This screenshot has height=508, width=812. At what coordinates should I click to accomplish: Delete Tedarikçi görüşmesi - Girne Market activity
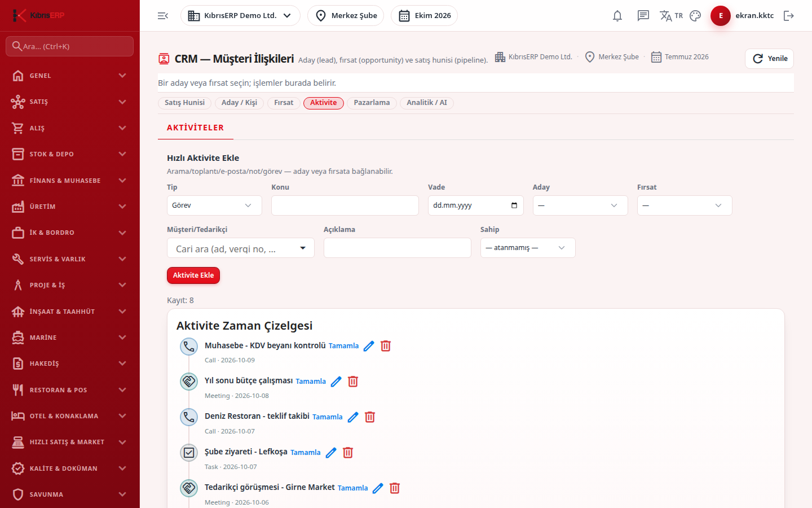point(395,488)
